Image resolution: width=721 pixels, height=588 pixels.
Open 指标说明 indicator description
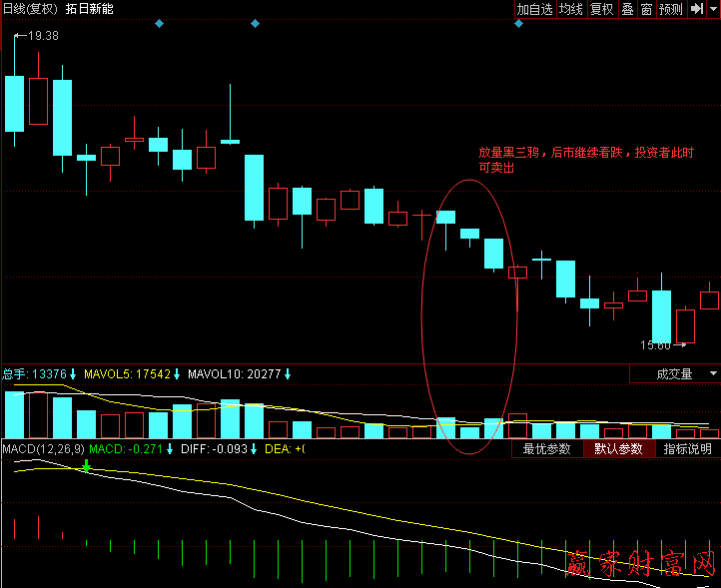[x=688, y=449]
